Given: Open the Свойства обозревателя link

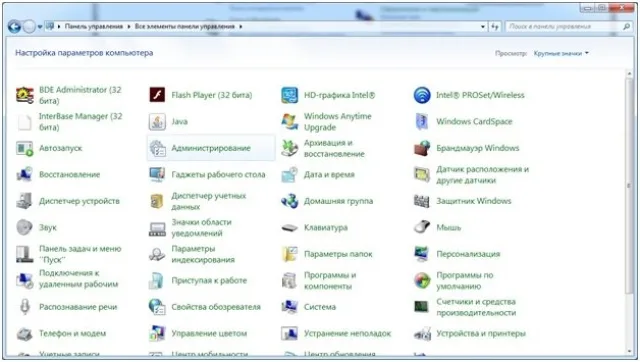Looking at the screenshot, I should [x=216, y=307].
